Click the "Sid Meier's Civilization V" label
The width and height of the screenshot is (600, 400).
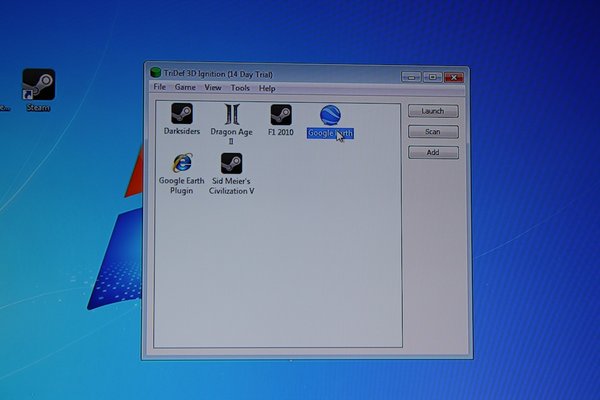(x=232, y=186)
